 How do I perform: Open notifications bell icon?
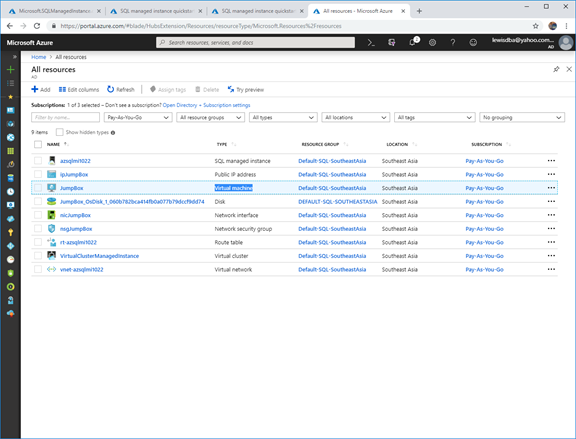pos(413,42)
